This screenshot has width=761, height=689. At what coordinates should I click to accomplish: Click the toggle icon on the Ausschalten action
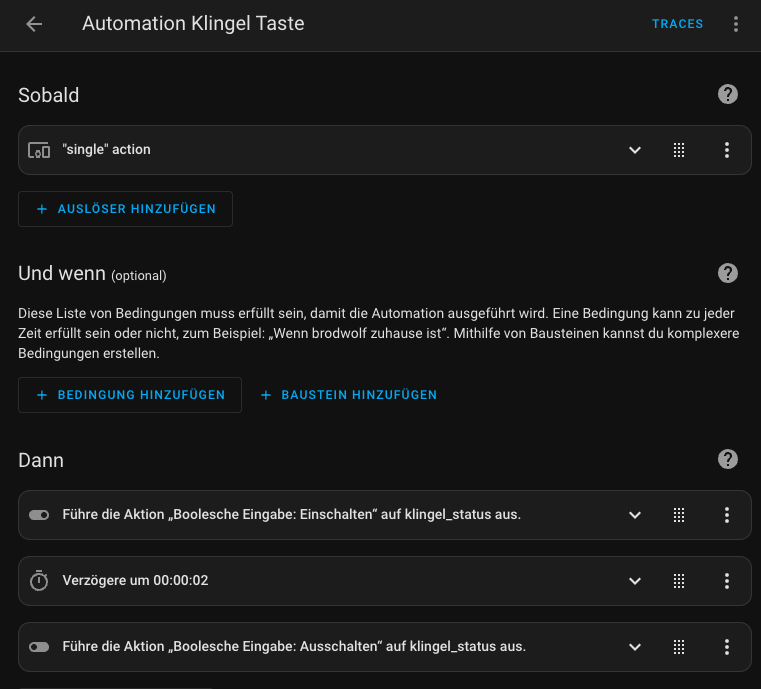coord(39,647)
